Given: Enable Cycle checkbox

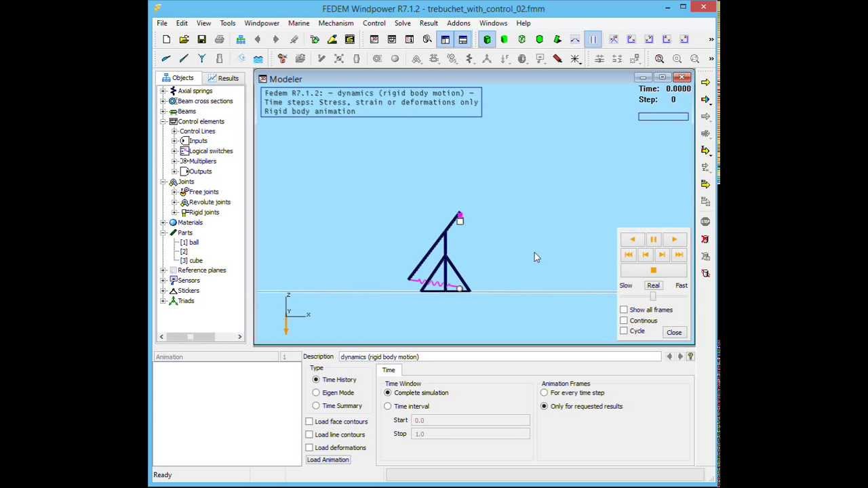Looking at the screenshot, I should click(x=624, y=331).
